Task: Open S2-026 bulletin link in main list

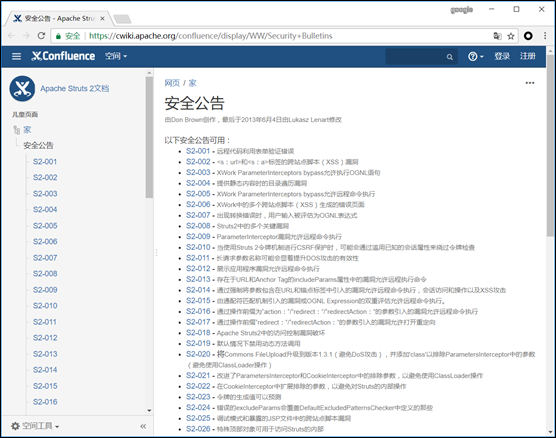Action: point(198,429)
